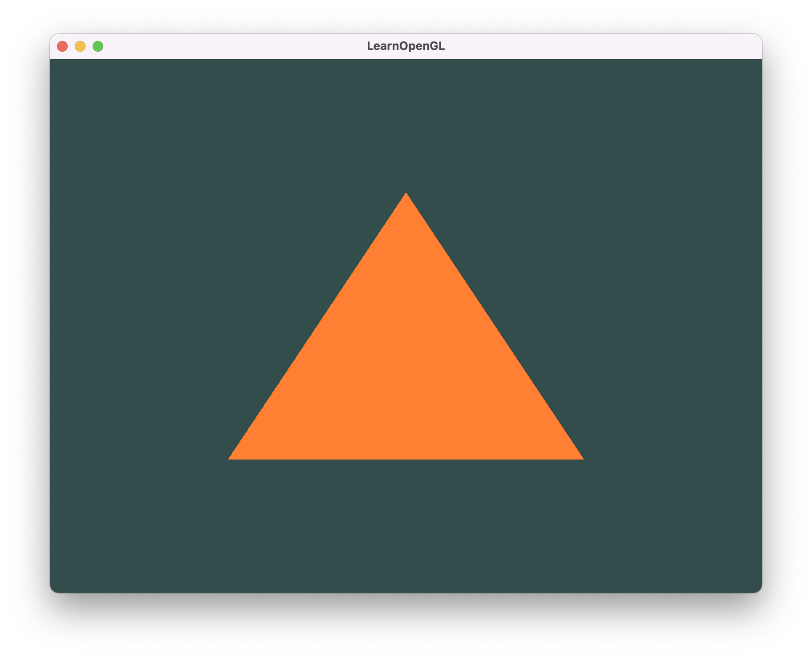This screenshot has width=812, height=659.
Task: Maximize the LearnOpenGL window with green button
Action: (x=98, y=46)
